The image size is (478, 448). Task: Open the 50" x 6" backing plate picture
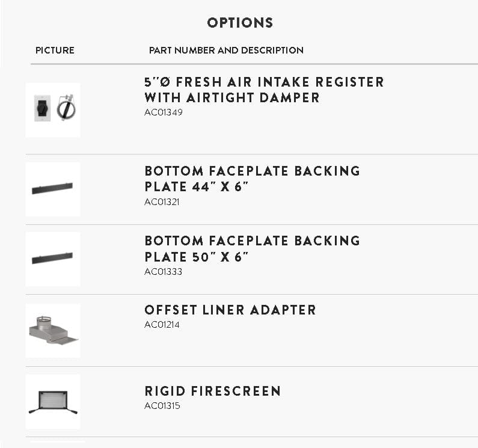[53, 259]
